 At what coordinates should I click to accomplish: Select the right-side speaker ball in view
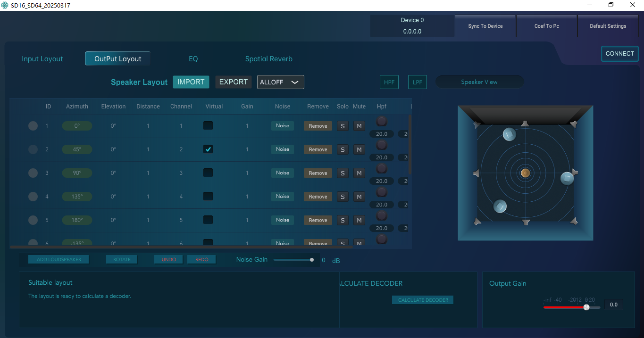(567, 178)
